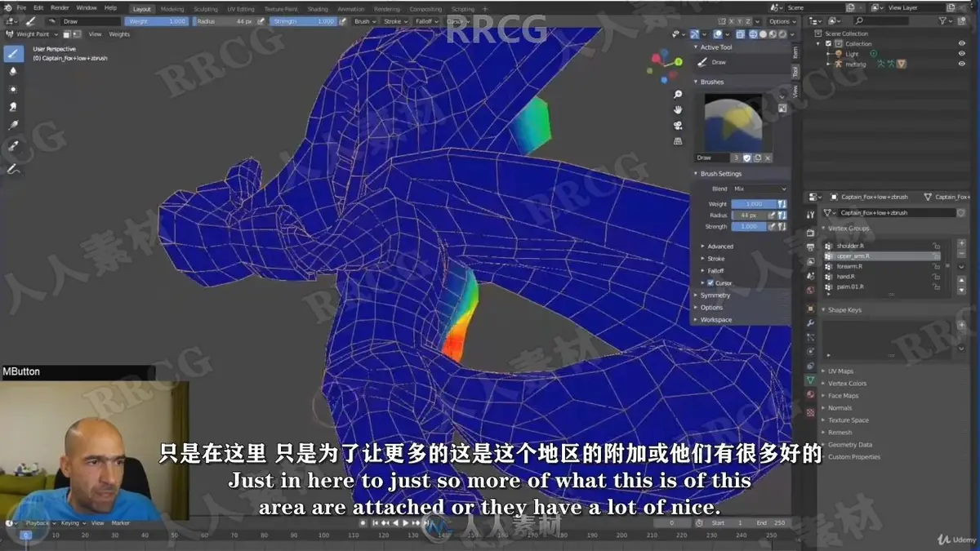The width and height of the screenshot is (980, 551).
Task: Add a new vertex group with plus
Action: [x=961, y=244]
